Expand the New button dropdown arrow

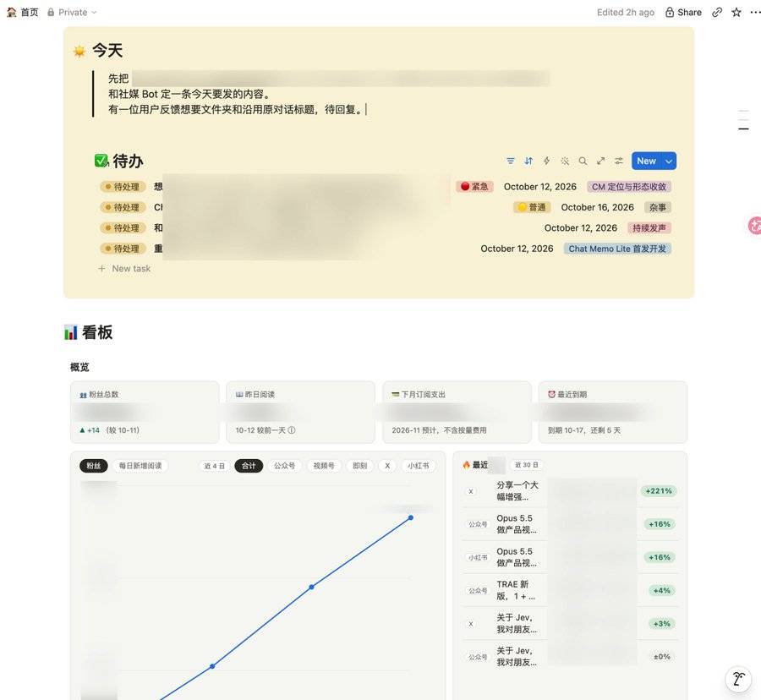[x=669, y=161]
